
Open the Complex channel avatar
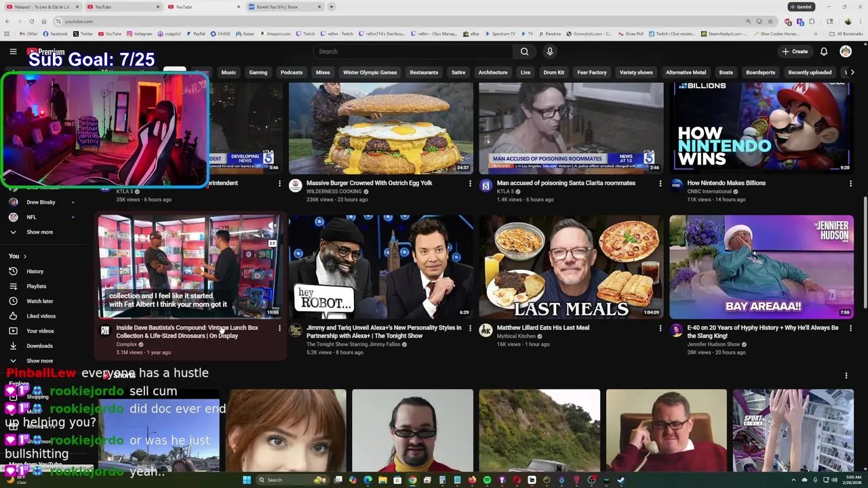click(105, 331)
